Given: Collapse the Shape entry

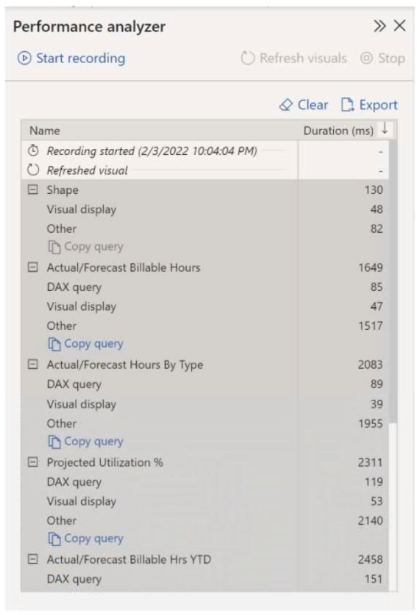Looking at the screenshot, I should (33, 190).
